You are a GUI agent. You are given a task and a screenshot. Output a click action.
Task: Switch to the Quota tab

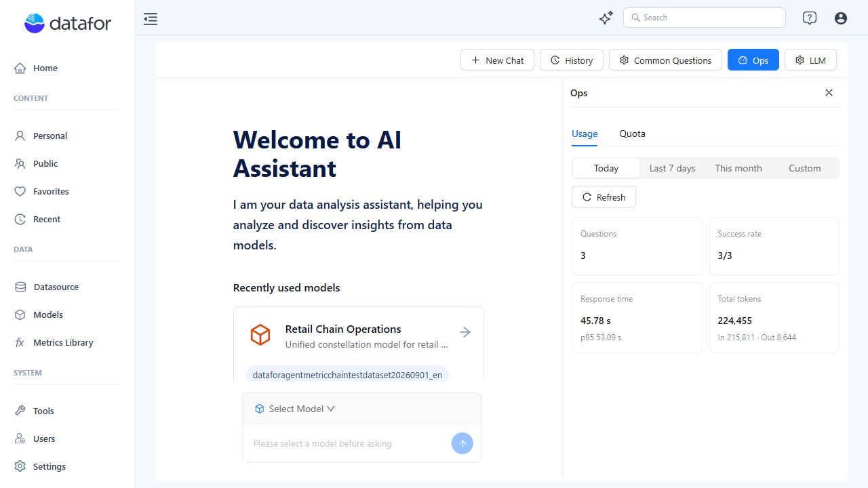[x=632, y=134]
